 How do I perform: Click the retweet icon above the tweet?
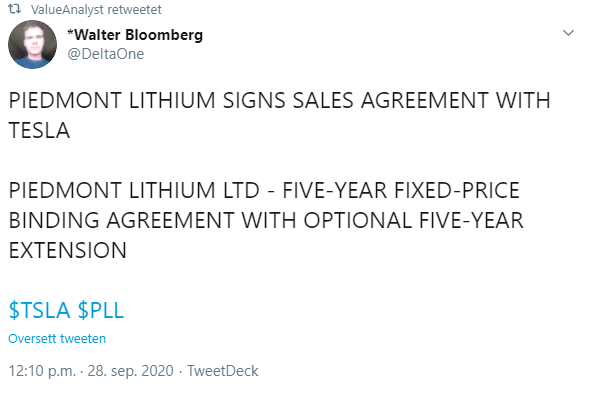point(14,9)
